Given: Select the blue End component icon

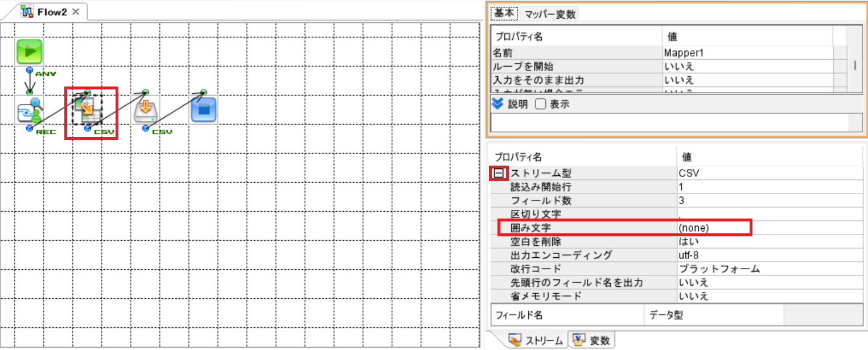Looking at the screenshot, I should click(x=204, y=110).
